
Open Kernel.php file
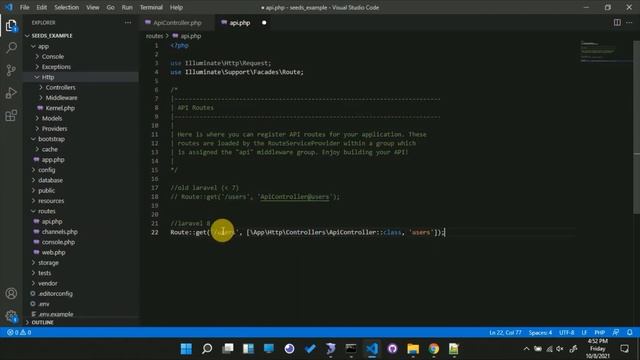point(60,108)
